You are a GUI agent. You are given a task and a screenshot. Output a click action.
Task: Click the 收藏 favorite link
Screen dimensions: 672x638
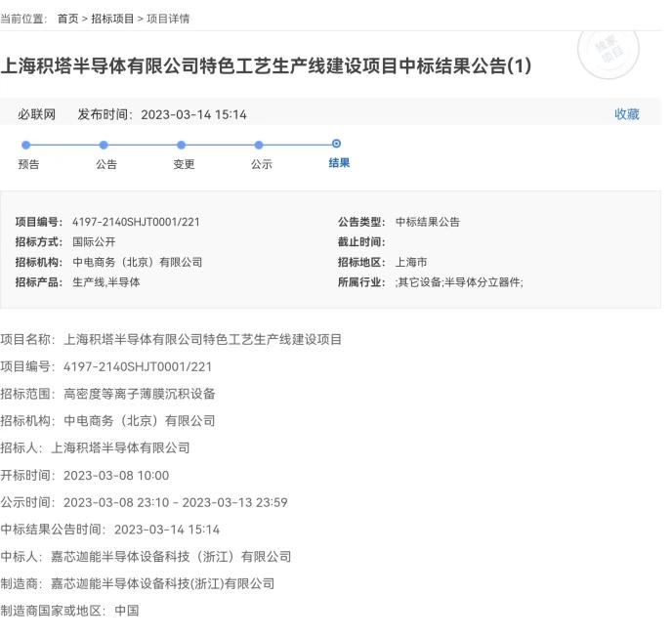tap(626, 114)
